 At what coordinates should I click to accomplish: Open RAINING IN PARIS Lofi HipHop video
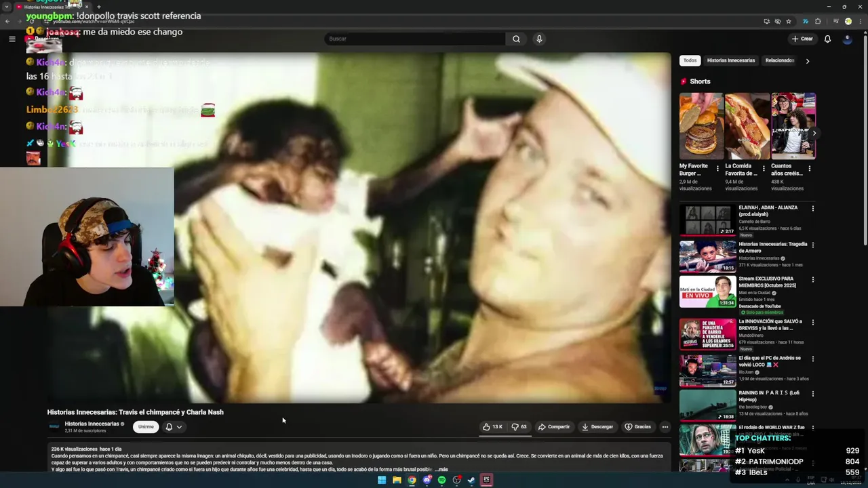coord(707,405)
